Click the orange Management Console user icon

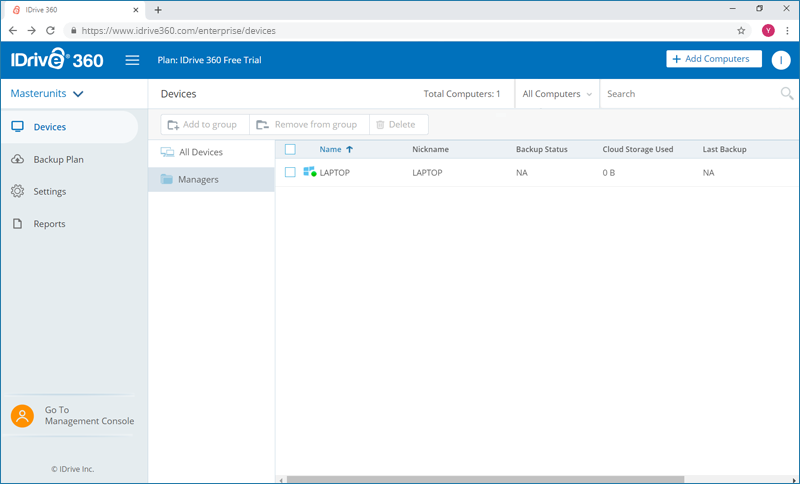pyautogui.click(x=22, y=416)
